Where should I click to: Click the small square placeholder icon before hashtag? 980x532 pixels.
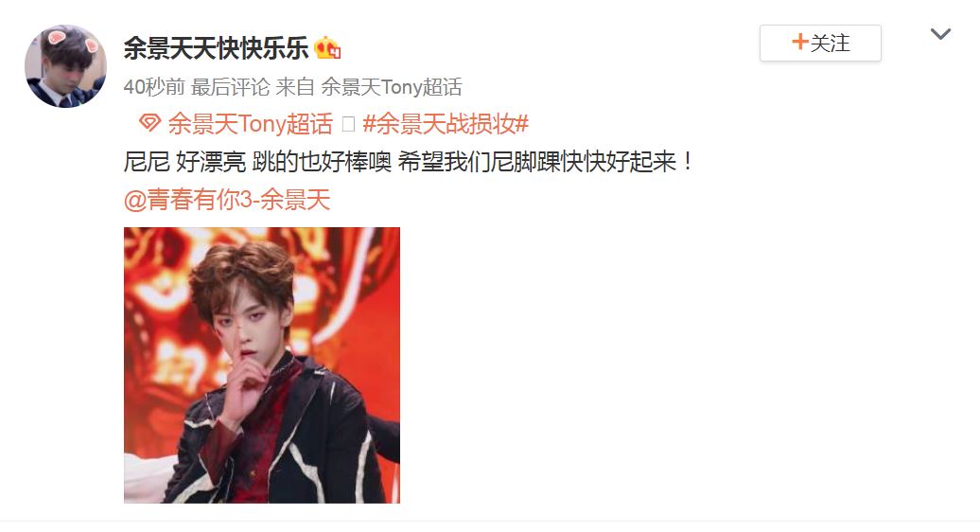point(349,124)
